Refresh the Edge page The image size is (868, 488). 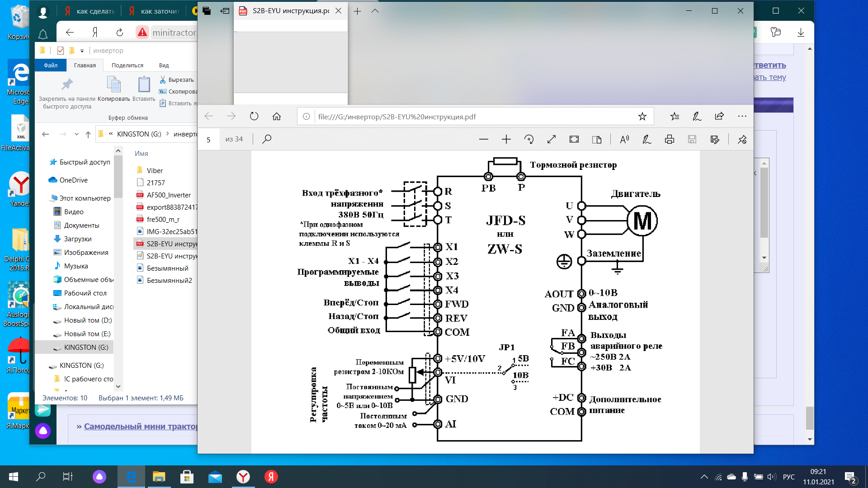click(x=254, y=116)
